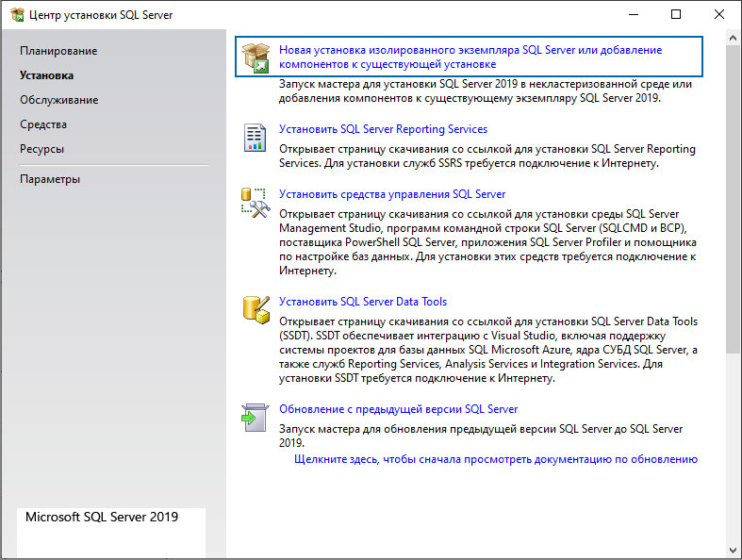Open the Параметры section
The width and height of the screenshot is (742, 560).
(x=50, y=179)
